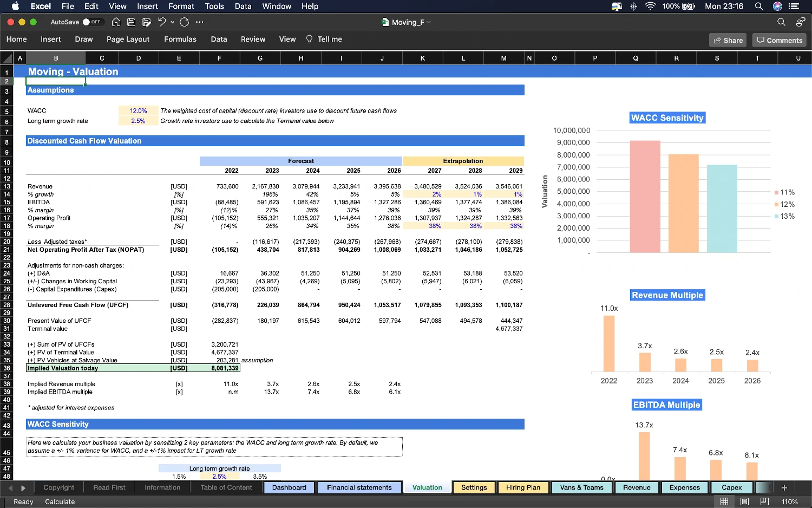Open the Revenue sheet tab
Viewport: 812px width, 508px height.
point(637,487)
